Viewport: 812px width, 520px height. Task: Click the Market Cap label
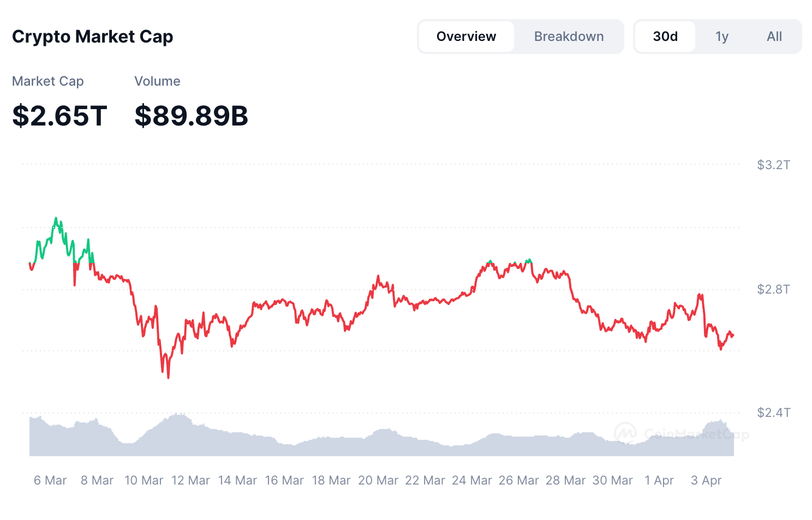tap(48, 81)
